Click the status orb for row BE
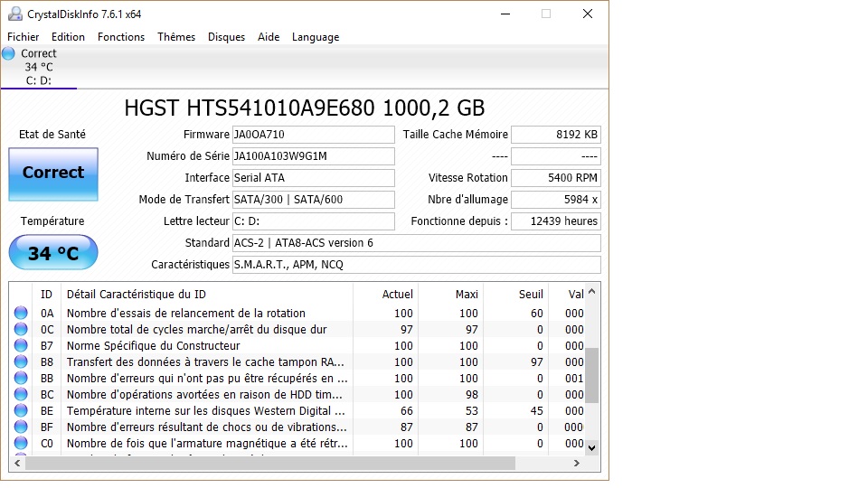 point(21,411)
